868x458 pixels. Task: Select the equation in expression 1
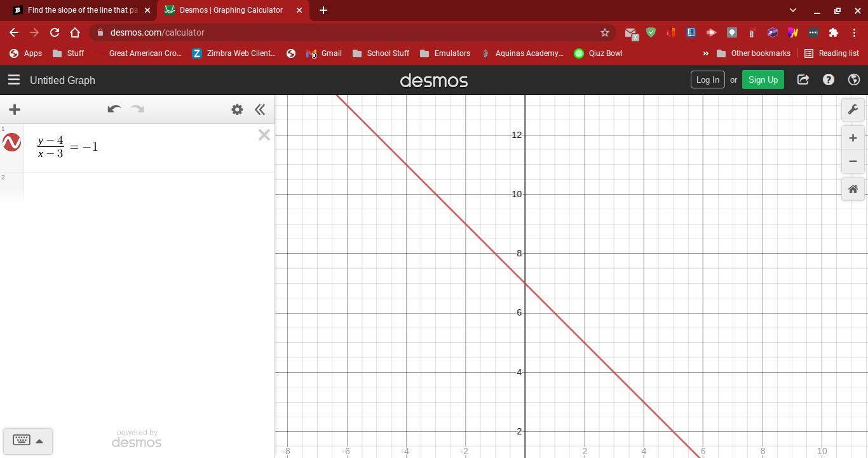click(67, 147)
